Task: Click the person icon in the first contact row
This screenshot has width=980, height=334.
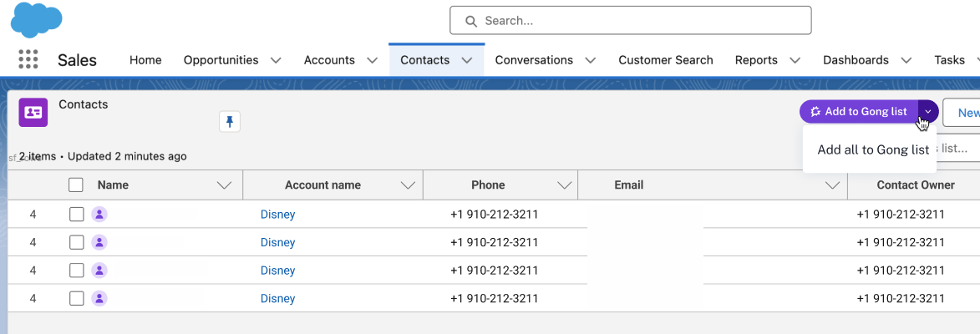Action: (x=99, y=214)
